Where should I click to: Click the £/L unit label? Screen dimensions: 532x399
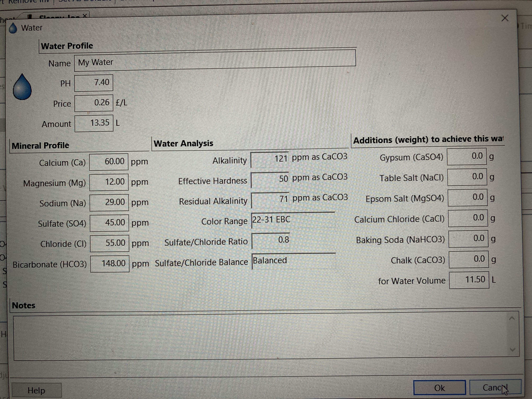point(122,103)
